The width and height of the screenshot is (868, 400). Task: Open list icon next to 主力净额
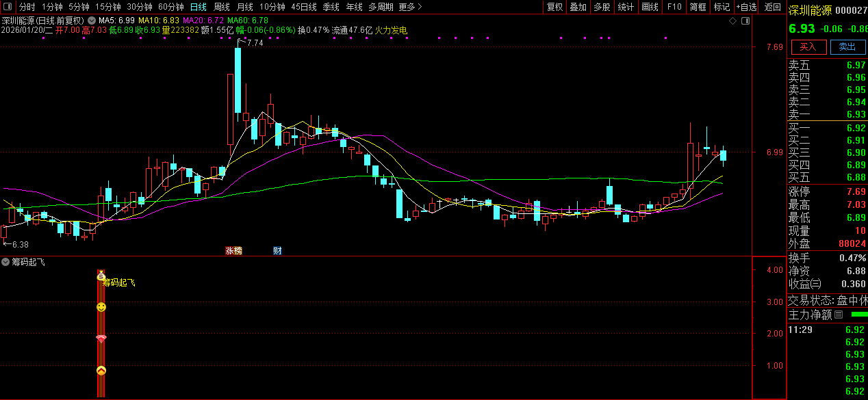[839, 315]
